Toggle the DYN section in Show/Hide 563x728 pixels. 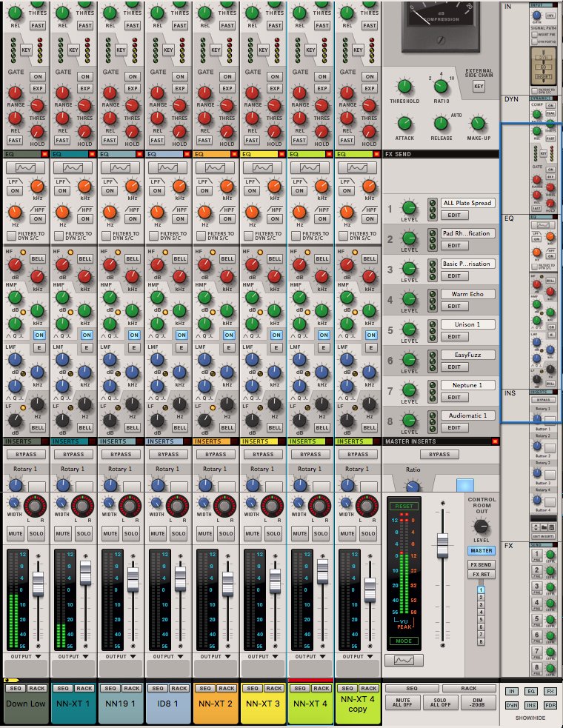(511, 705)
